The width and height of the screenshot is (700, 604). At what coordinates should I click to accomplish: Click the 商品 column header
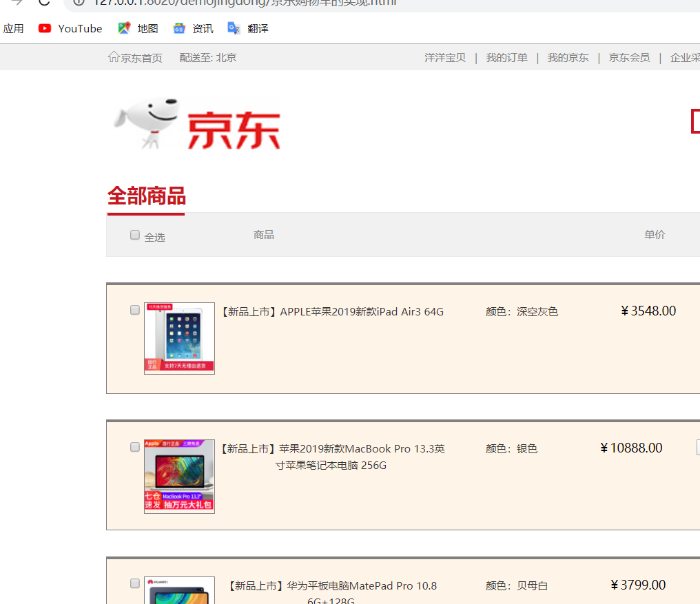pyautogui.click(x=264, y=235)
